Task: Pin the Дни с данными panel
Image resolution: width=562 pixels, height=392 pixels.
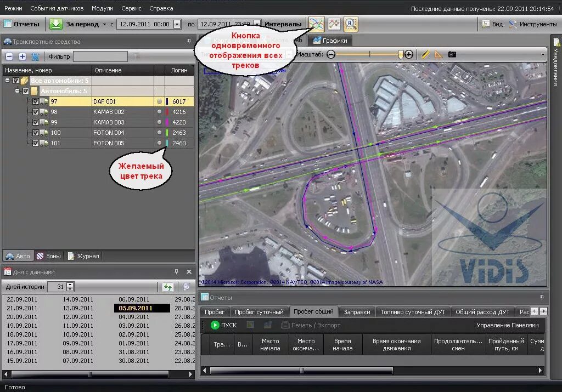Action: [x=176, y=272]
